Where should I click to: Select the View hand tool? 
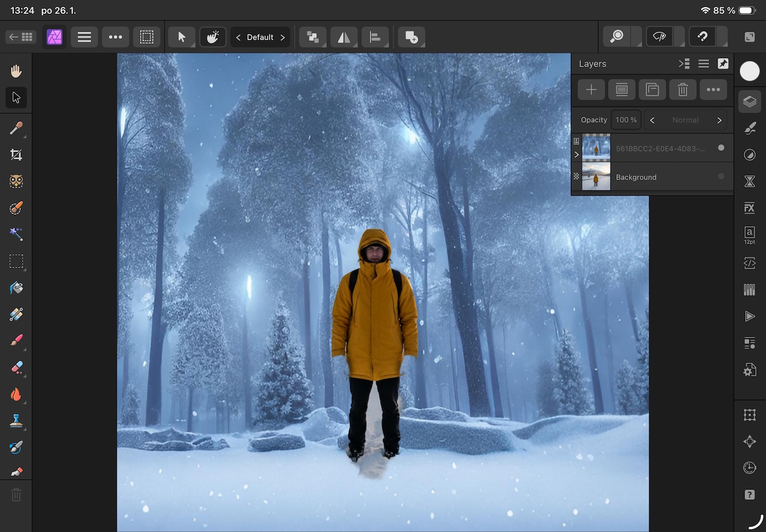tap(16, 71)
